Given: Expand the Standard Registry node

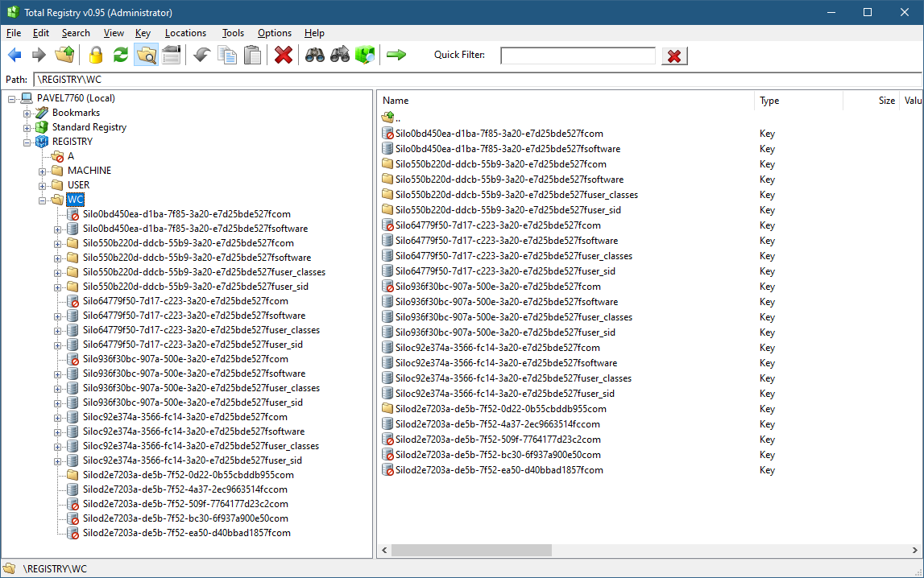Looking at the screenshot, I should pos(27,126).
